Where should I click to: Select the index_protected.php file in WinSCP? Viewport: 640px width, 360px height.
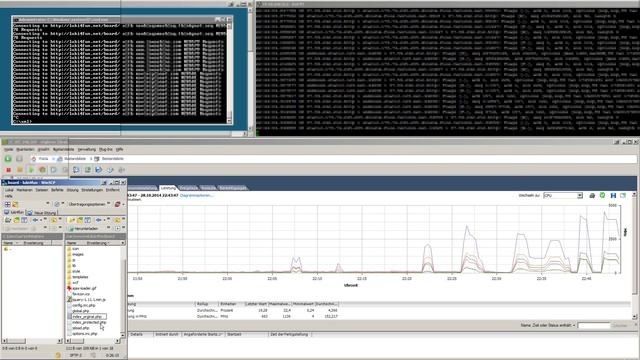tap(88, 322)
